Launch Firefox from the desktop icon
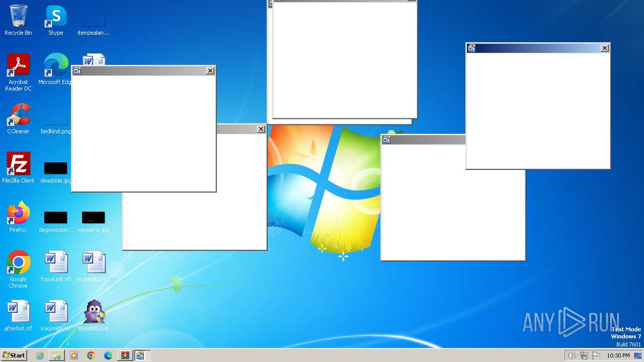Screen dimensions: 644x362 [x=18, y=217]
